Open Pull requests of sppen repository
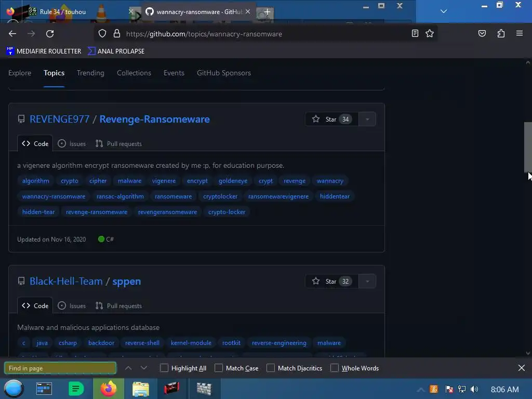This screenshot has width=532, height=399. pyautogui.click(x=119, y=306)
